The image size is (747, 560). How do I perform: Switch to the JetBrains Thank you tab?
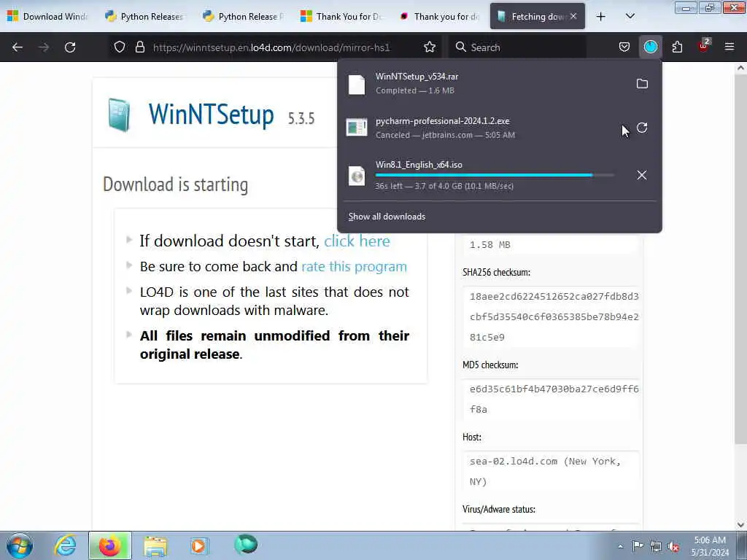(x=439, y=17)
